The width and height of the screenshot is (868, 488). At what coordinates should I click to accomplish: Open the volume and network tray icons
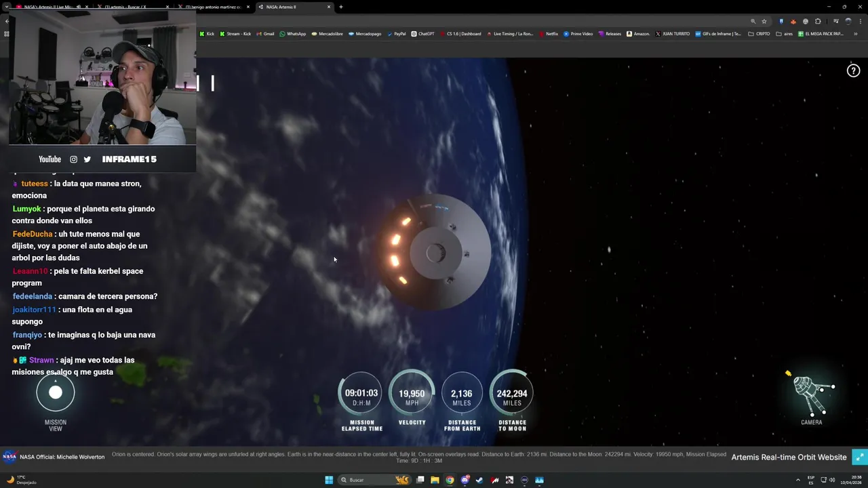click(828, 480)
